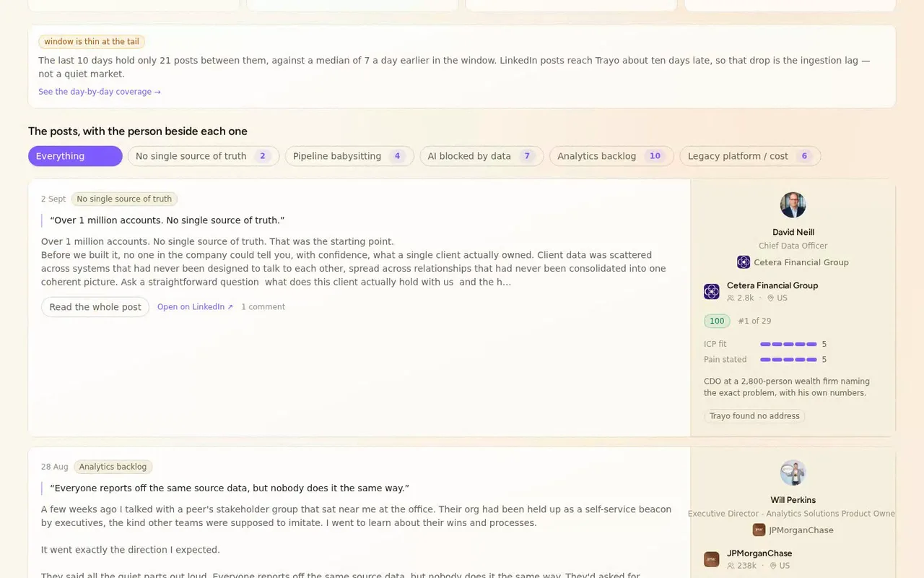
Task: Filter by Legacy platform / cost
Action: 750,156
